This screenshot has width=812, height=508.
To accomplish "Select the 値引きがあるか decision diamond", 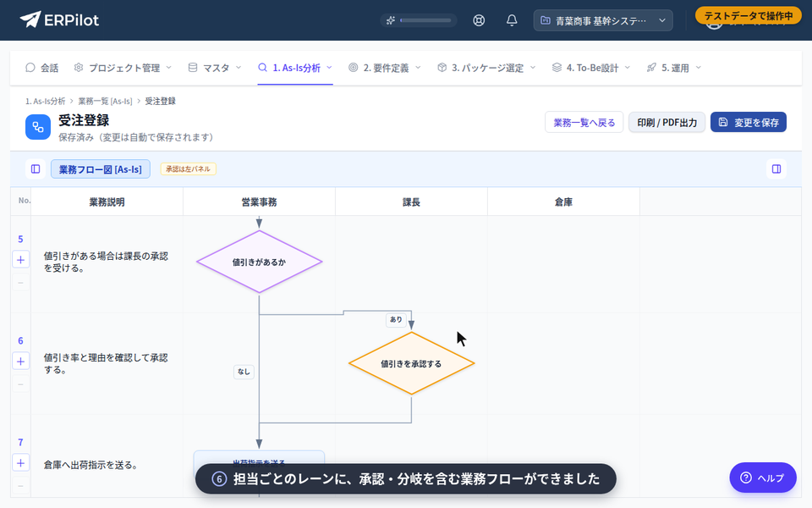I will click(259, 262).
